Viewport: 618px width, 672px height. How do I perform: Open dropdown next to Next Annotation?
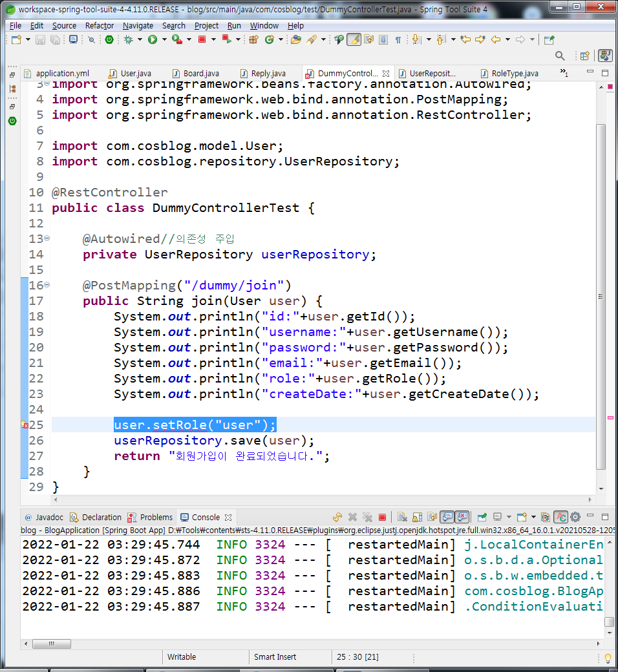(429, 40)
